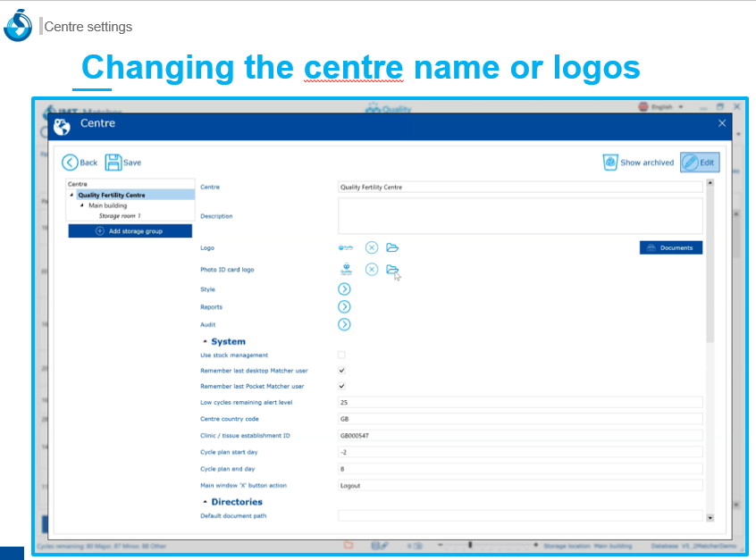Expand the Reports section arrow

pos(344,307)
